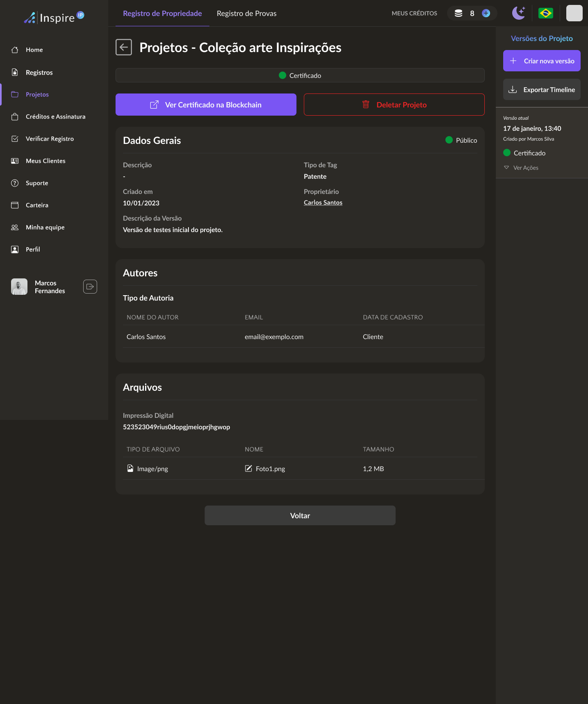Image resolution: width=588 pixels, height=704 pixels.
Task: Click the edit icon next to Foto1.png
Action: pyautogui.click(x=248, y=469)
